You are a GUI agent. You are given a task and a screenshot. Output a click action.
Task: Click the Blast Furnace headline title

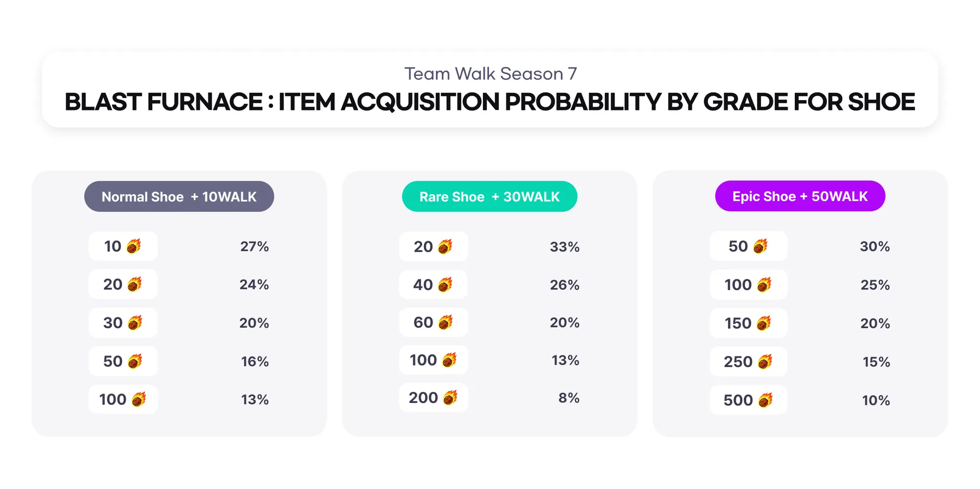[x=490, y=102]
